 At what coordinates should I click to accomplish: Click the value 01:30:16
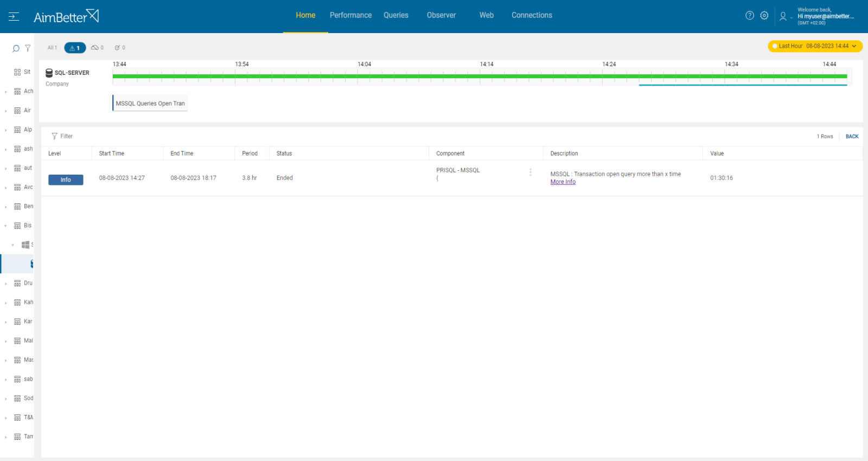[722, 178]
